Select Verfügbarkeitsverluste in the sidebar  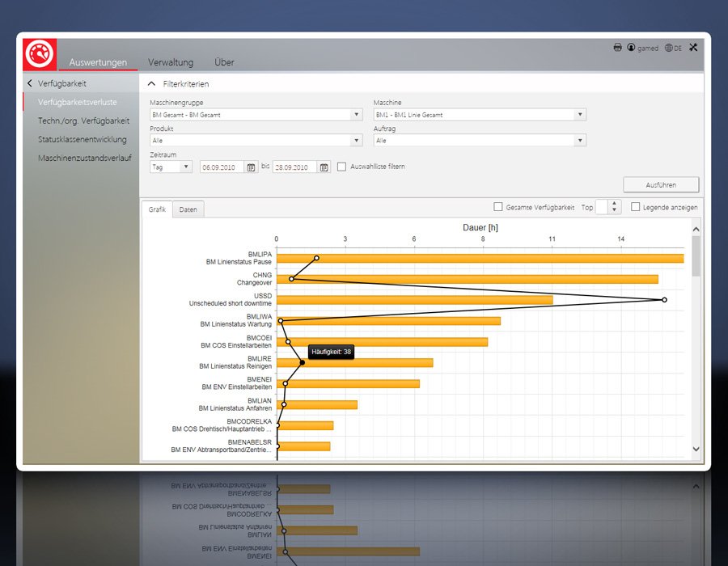point(77,102)
